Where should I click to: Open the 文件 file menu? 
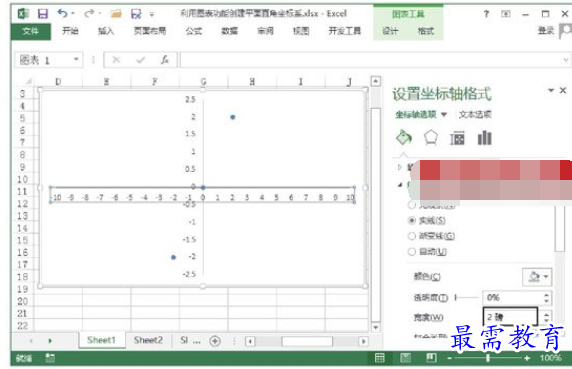(31, 31)
